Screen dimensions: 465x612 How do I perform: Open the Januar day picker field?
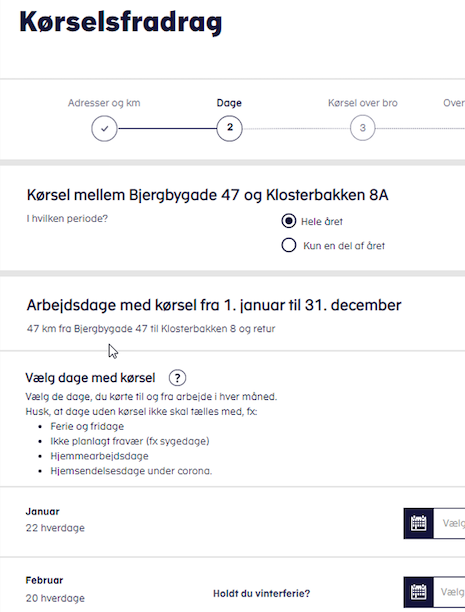click(x=449, y=523)
